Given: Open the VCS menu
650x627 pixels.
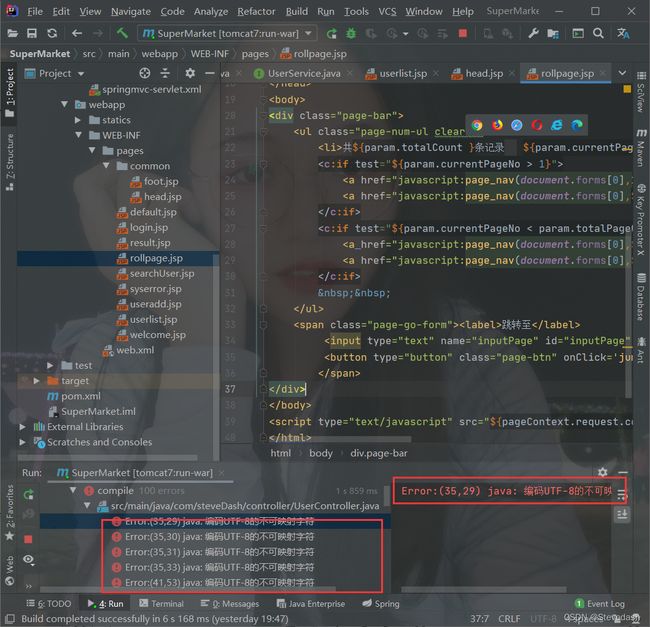Looking at the screenshot, I should point(387,11).
